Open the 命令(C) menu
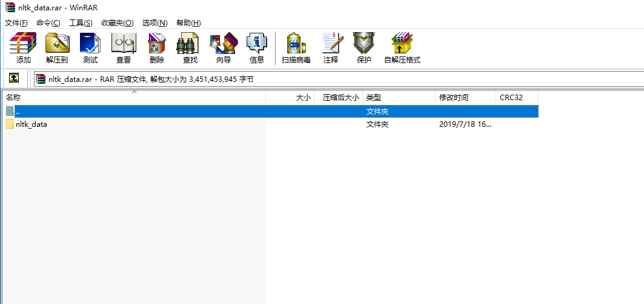The width and height of the screenshot is (644, 304). pyautogui.click(x=48, y=22)
